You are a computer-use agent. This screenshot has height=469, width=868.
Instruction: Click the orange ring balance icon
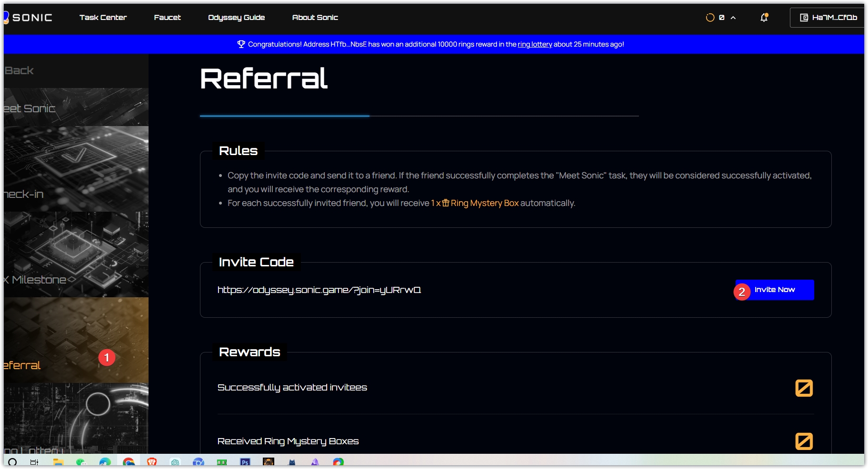click(710, 18)
